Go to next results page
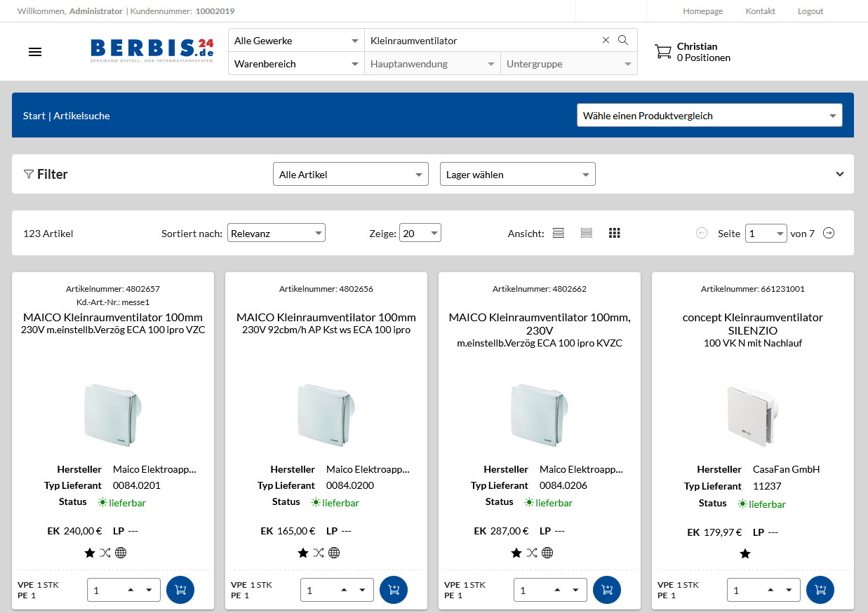The image size is (868, 613). coord(829,233)
